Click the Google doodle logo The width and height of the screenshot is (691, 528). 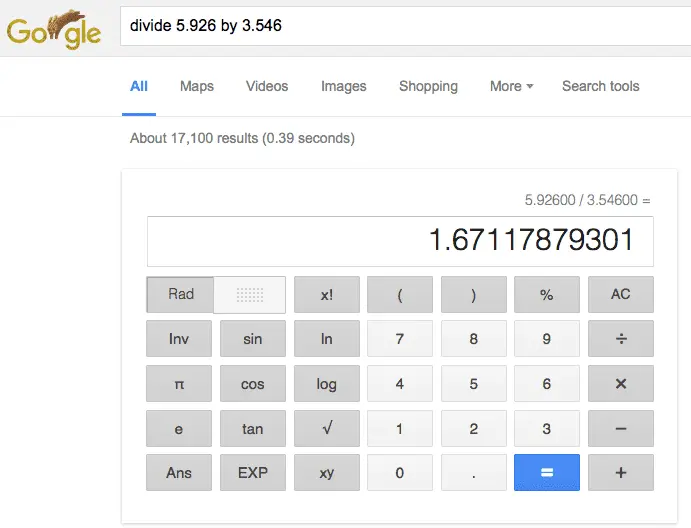point(54,30)
